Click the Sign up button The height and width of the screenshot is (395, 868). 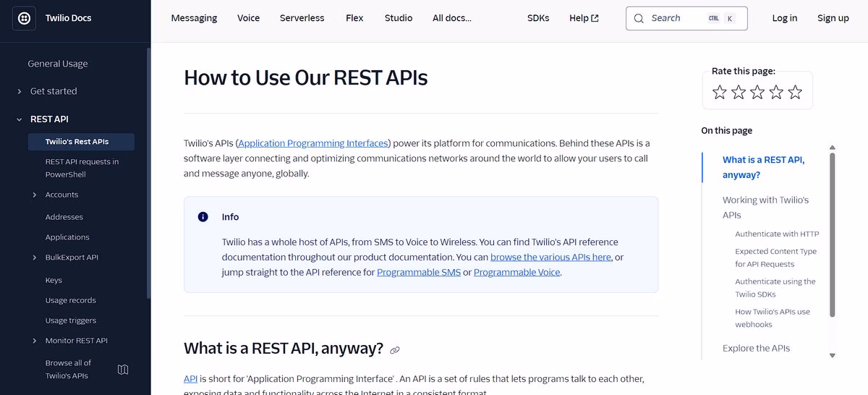(x=833, y=18)
